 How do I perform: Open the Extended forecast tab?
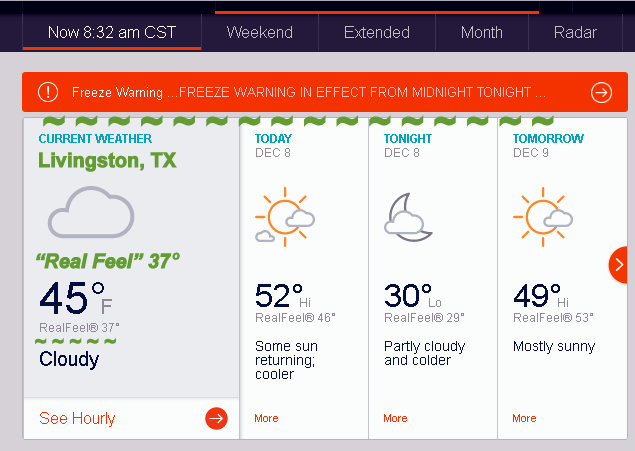[377, 32]
